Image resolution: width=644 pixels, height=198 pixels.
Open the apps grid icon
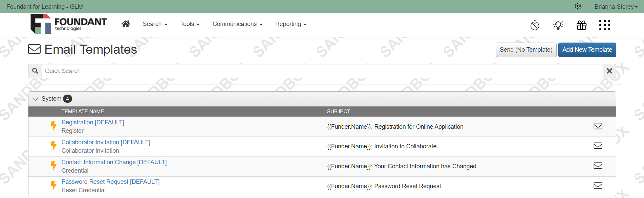(605, 25)
